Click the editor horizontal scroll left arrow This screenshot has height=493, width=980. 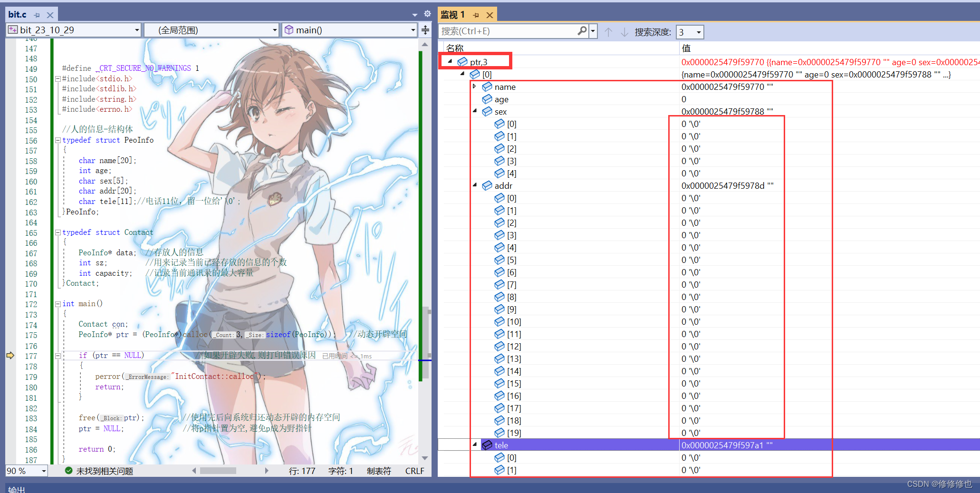(x=194, y=471)
